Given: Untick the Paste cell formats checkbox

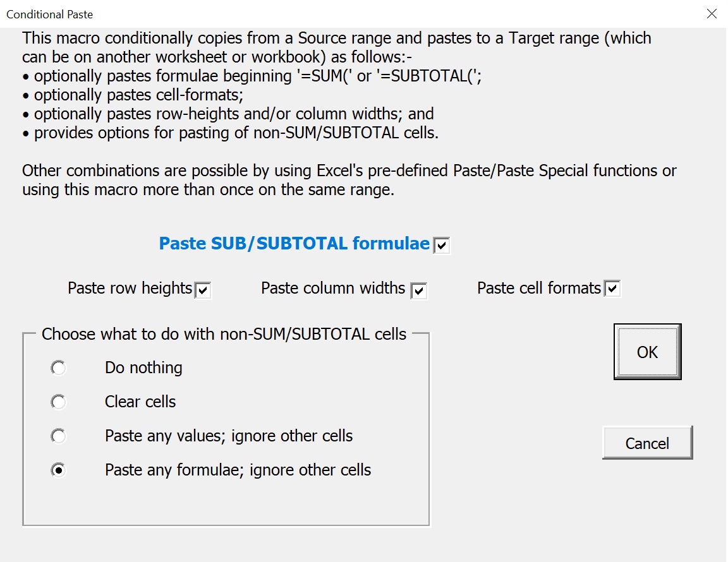Looking at the screenshot, I should [612, 289].
